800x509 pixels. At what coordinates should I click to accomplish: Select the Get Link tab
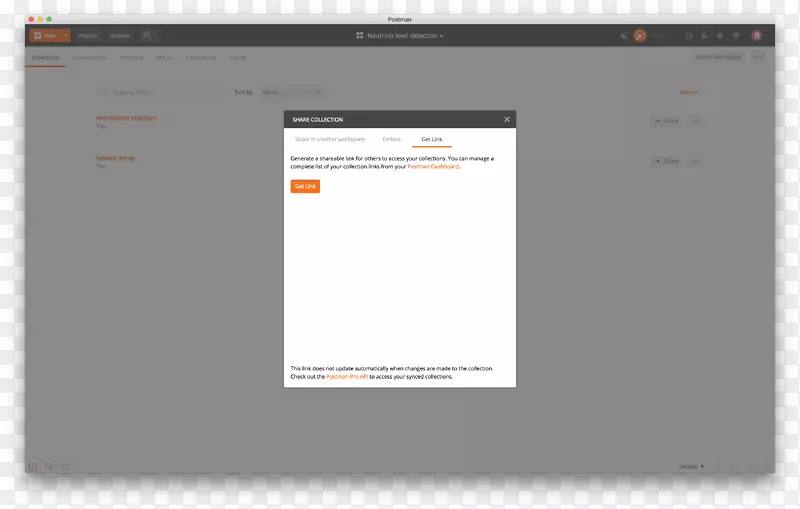click(x=431, y=139)
